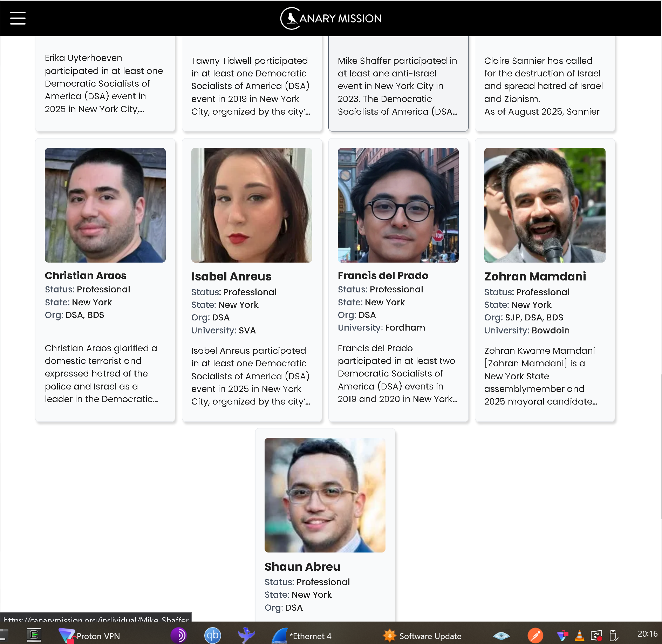Launch the purple Tor Browser taskbar icon
This screenshot has height=644, width=662.
click(x=178, y=636)
